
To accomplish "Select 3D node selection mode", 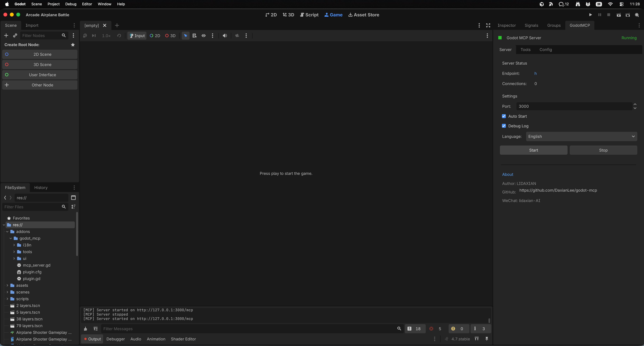I will coord(170,36).
